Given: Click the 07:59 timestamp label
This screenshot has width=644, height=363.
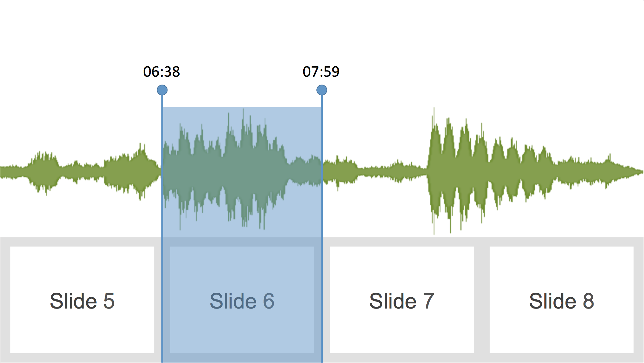Looking at the screenshot, I should [x=321, y=72].
